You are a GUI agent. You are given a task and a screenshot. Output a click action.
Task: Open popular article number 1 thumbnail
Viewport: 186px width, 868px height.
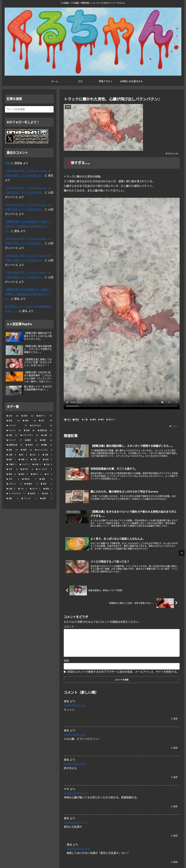pyautogui.click(x=14, y=337)
